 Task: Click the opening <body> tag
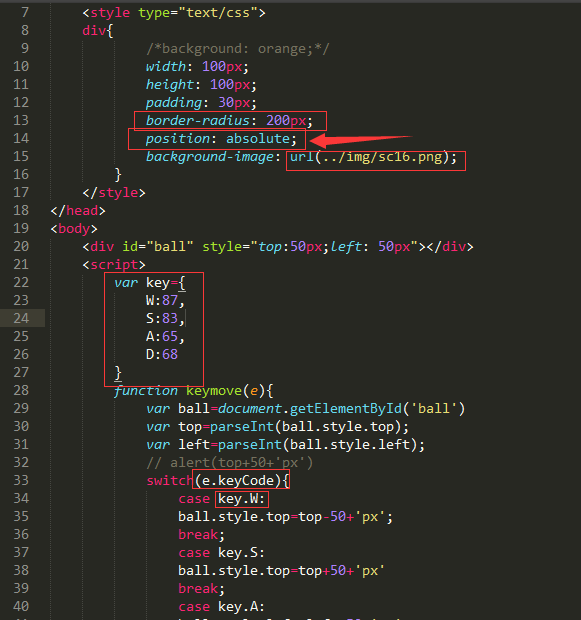pos(74,229)
